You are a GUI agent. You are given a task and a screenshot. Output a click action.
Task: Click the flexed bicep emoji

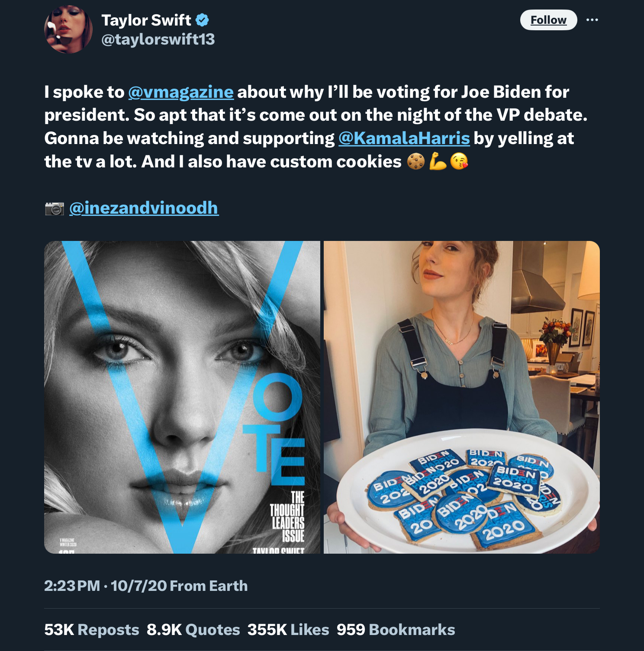pos(438,162)
